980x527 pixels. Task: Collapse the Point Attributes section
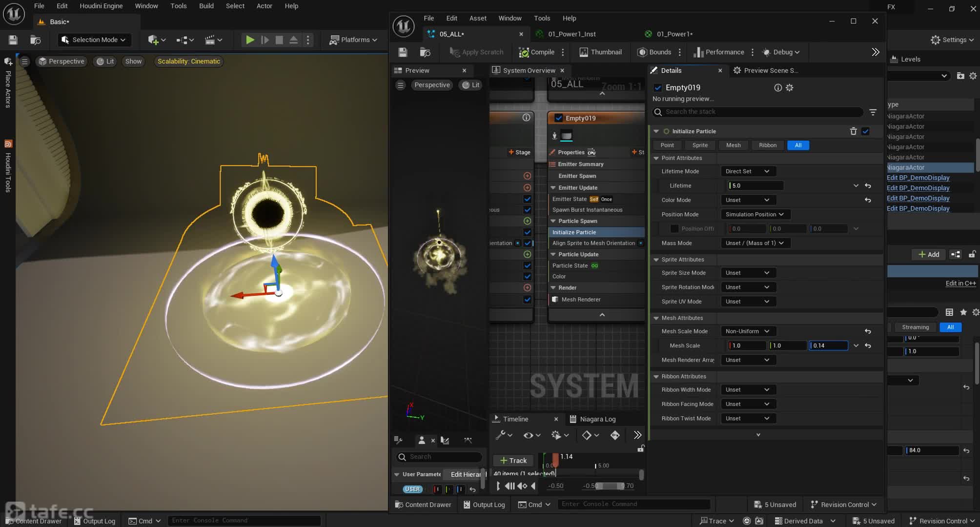656,158
